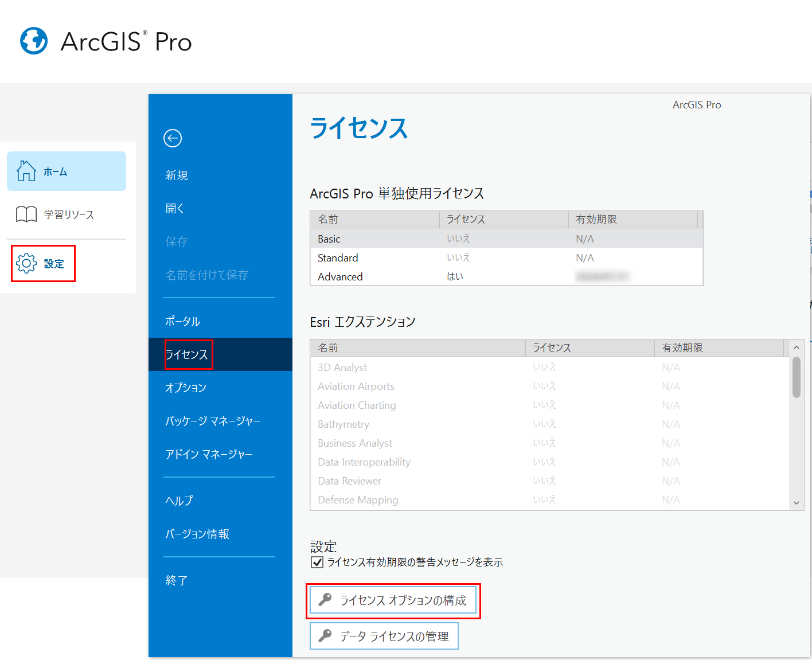Select the Business Analyst extension row
This screenshot has width=812, height=660.
click(549, 443)
